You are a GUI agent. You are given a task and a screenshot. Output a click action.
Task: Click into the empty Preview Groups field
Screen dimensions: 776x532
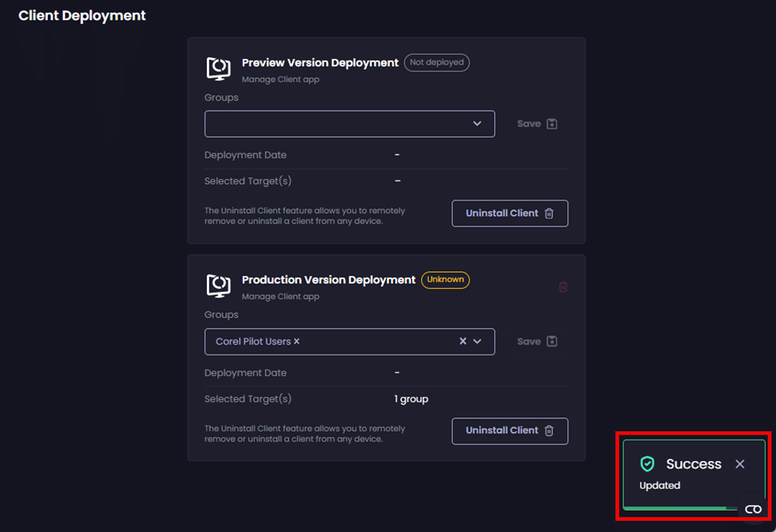point(334,124)
